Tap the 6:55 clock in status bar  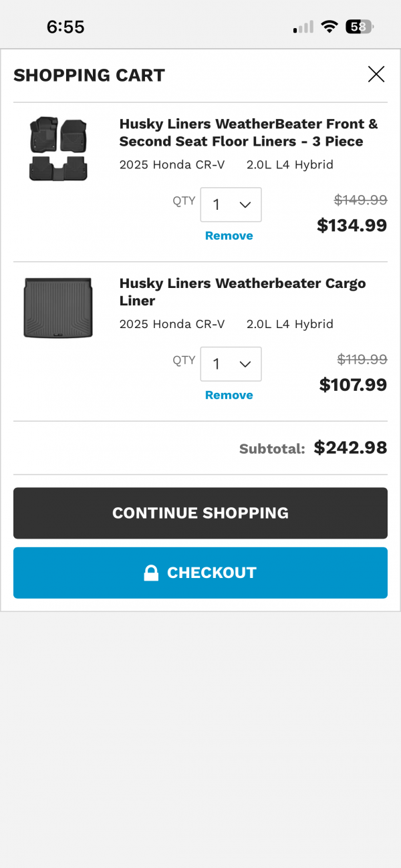pyautogui.click(x=65, y=27)
